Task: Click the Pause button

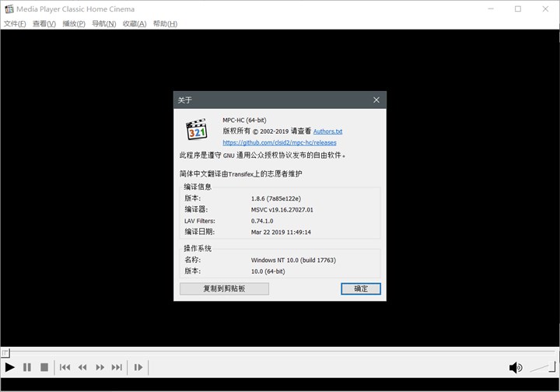Action: pyautogui.click(x=26, y=367)
